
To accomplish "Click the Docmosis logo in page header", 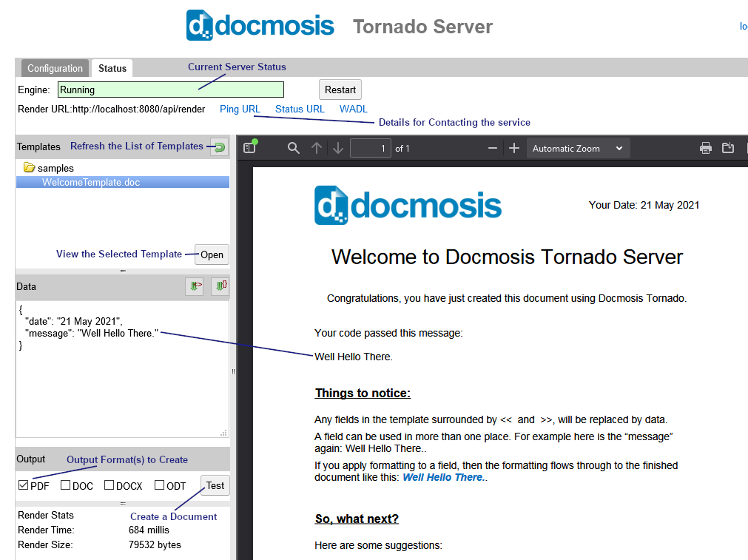I will click(260, 25).
